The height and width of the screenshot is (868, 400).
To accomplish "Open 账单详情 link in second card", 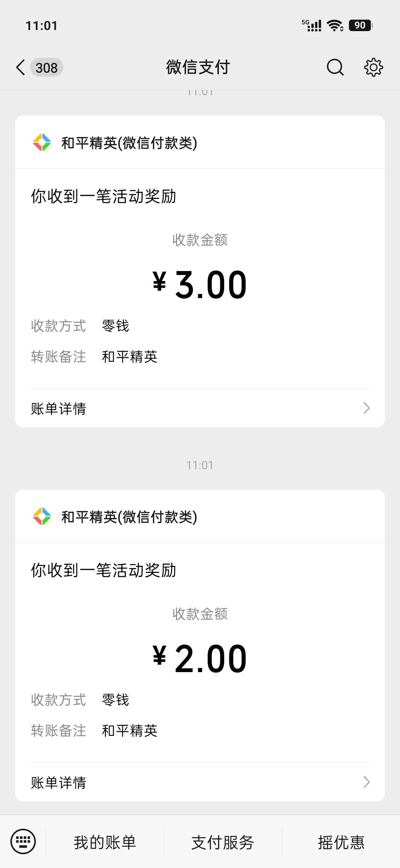I will point(200,782).
